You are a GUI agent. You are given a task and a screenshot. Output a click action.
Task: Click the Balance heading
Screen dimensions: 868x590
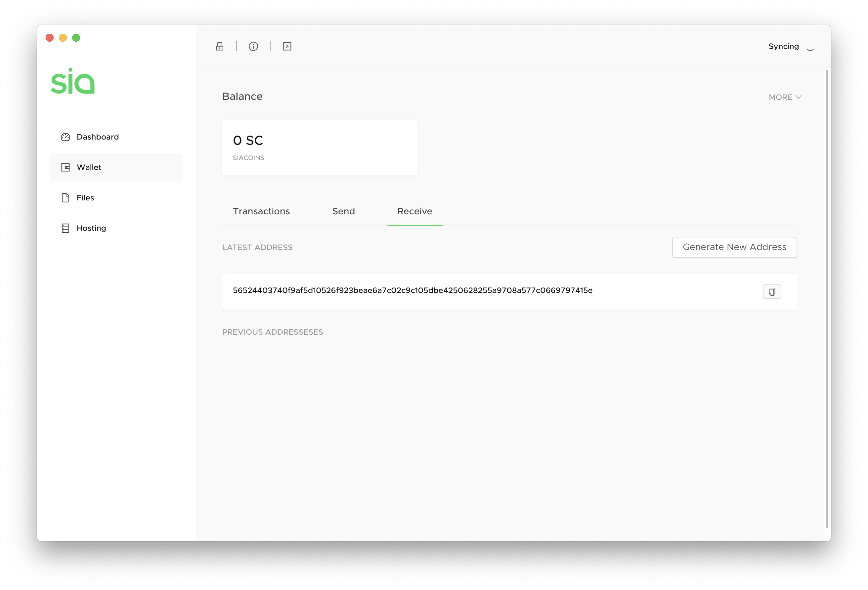[x=242, y=96]
